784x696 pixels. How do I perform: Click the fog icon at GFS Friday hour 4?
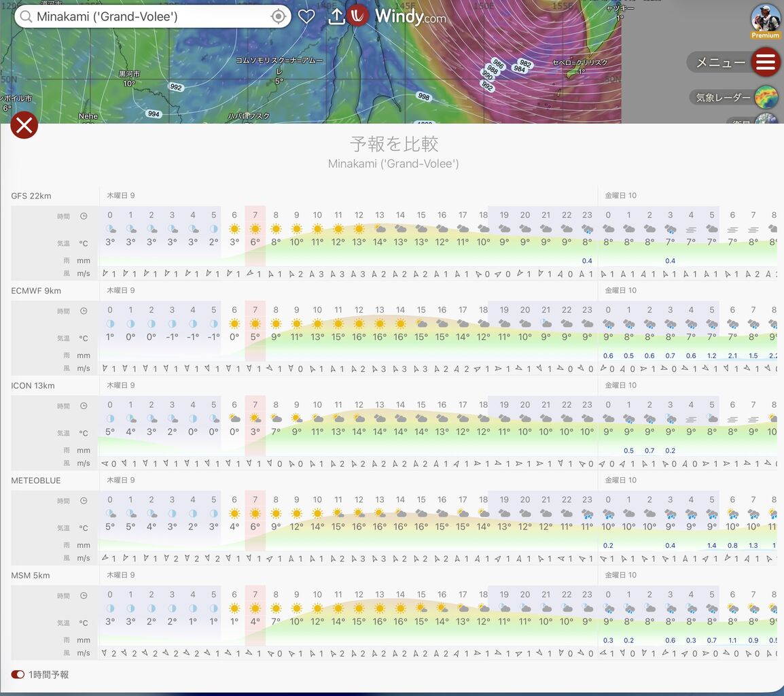tap(691, 230)
